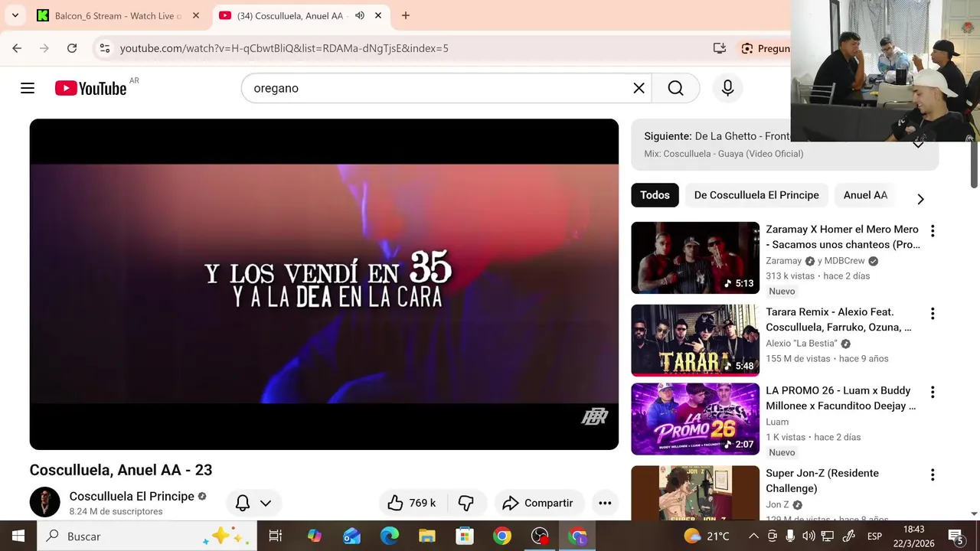The width and height of the screenshot is (980, 551).
Task: Open the tab search dropdown arrow
Action: point(15,15)
